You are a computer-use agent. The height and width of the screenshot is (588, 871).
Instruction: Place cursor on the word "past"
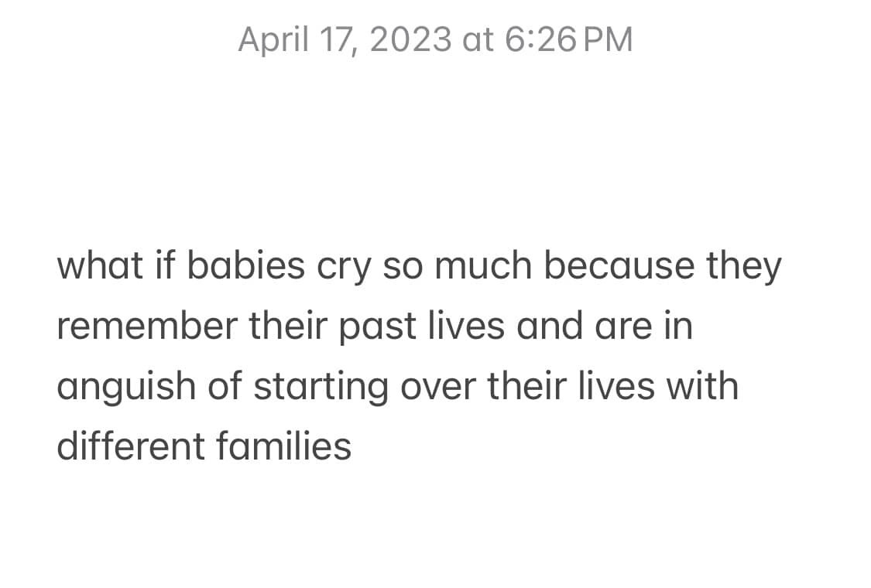click(x=377, y=327)
